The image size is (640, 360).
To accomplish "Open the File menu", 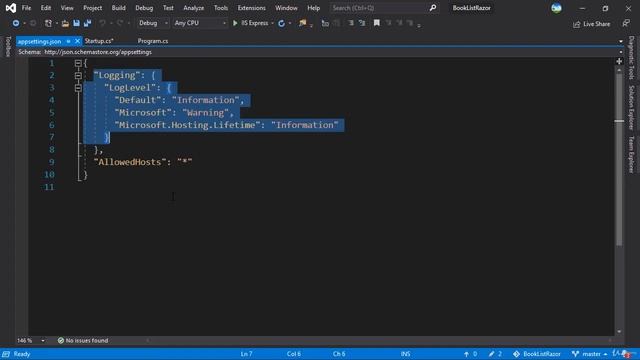I will coord(26,8).
